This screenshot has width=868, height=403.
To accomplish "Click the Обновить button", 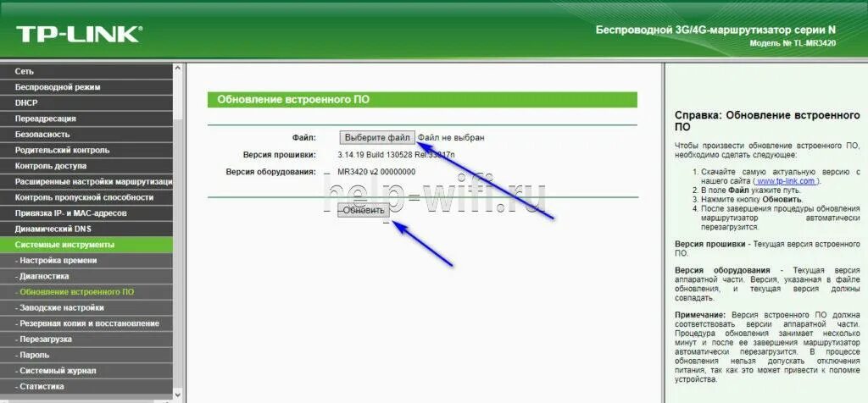I will (364, 211).
